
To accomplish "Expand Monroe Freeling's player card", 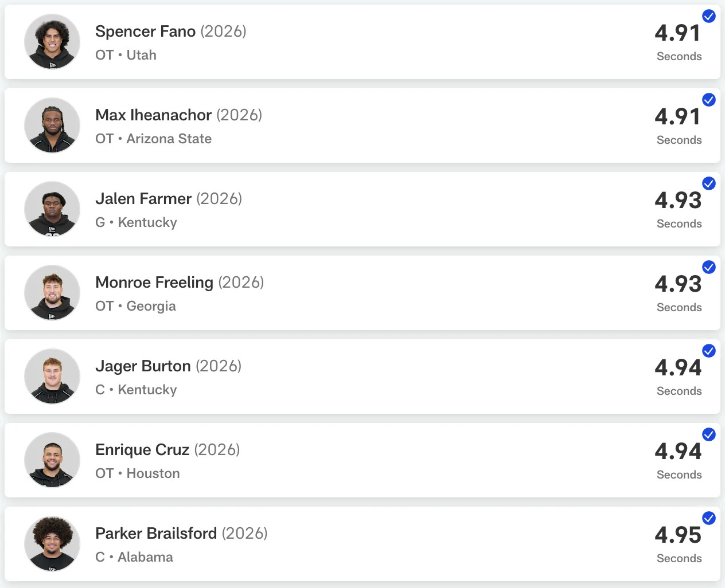I will pyautogui.click(x=362, y=293).
